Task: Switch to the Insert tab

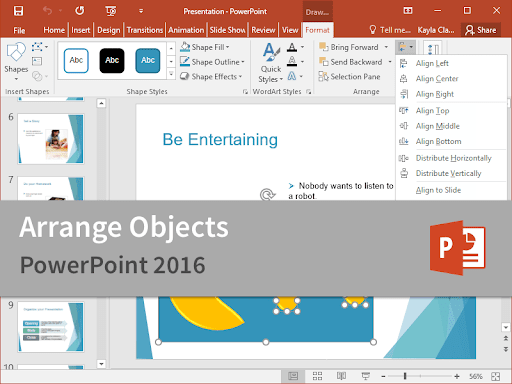Action: tap(81, 30)
